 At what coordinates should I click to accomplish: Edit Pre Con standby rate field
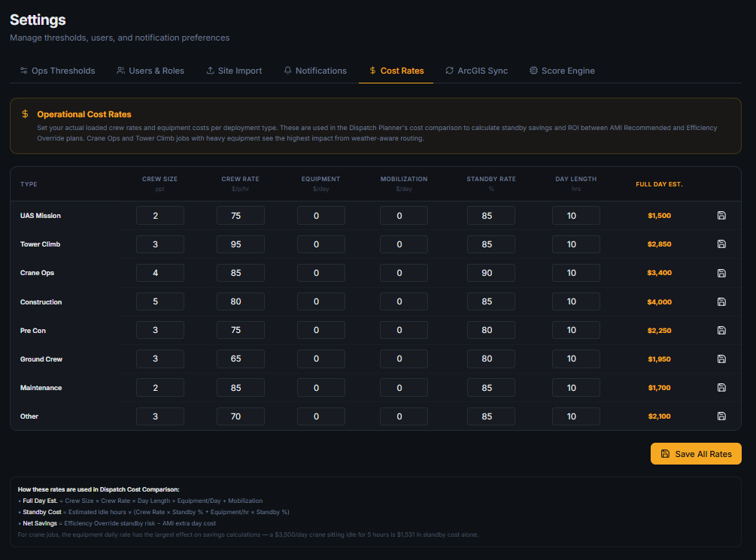click(x=490, y=330)
